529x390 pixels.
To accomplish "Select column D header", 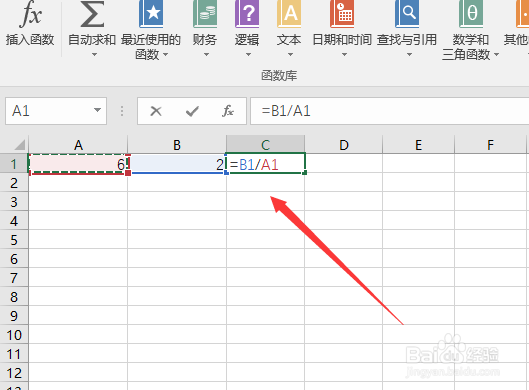I will [343, 145].
